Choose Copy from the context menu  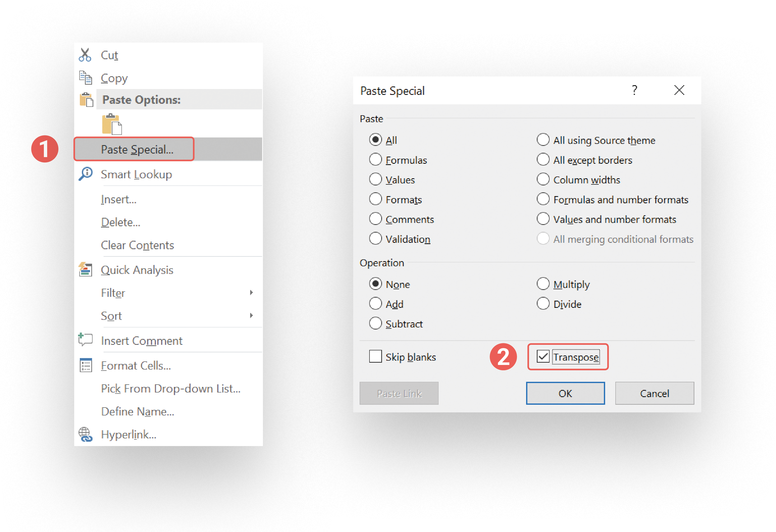pyautogui.click(x=168, y=78)
